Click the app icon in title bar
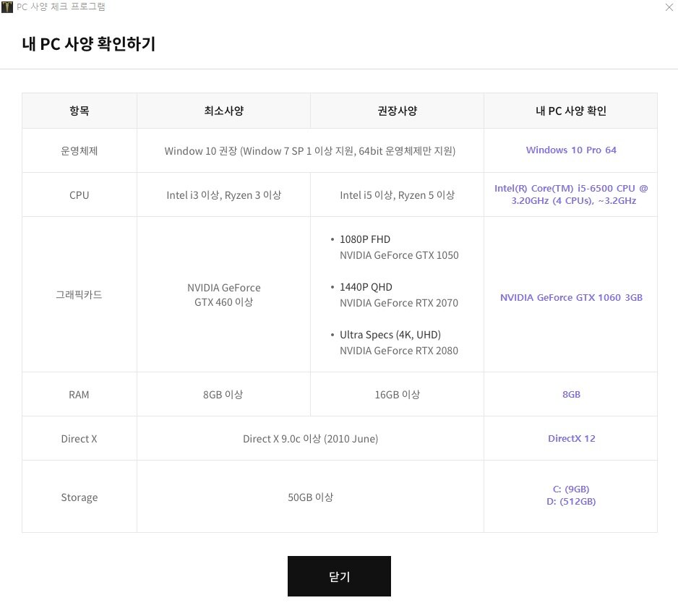The image size is (678, 616). click(7, 7)
